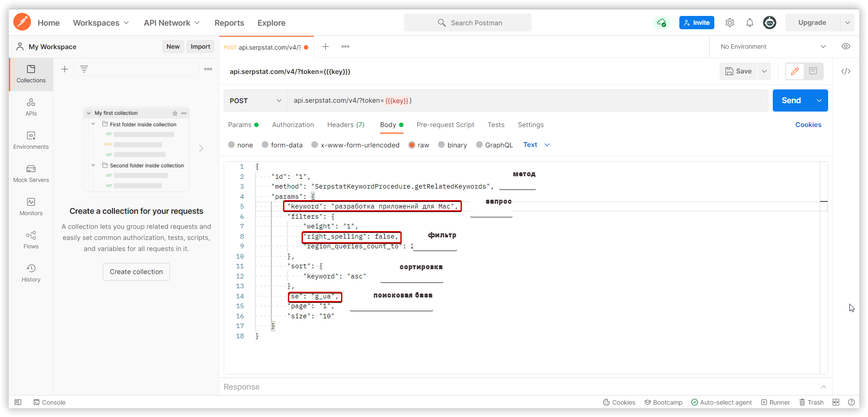This screenshot has height=417, width=868.
Task: Click the Send button
Action: pos(791,100)
